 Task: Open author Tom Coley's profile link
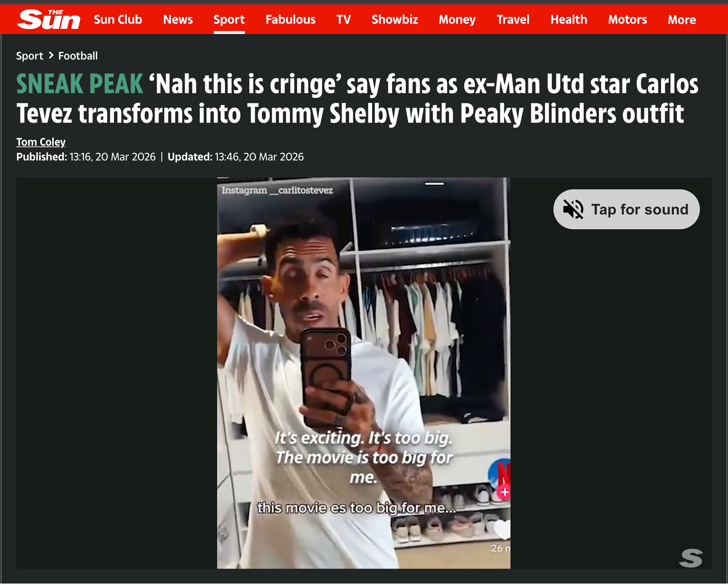41,142
